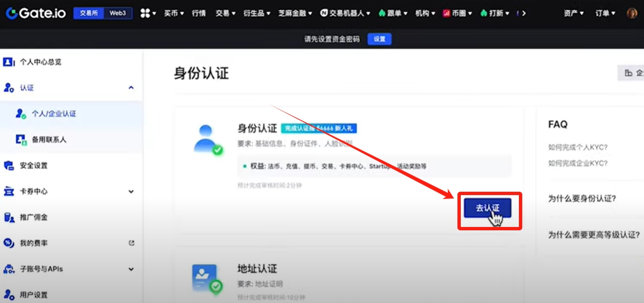
Task: Switch to Web3 mode toggle
Action: tap(117, 13)
